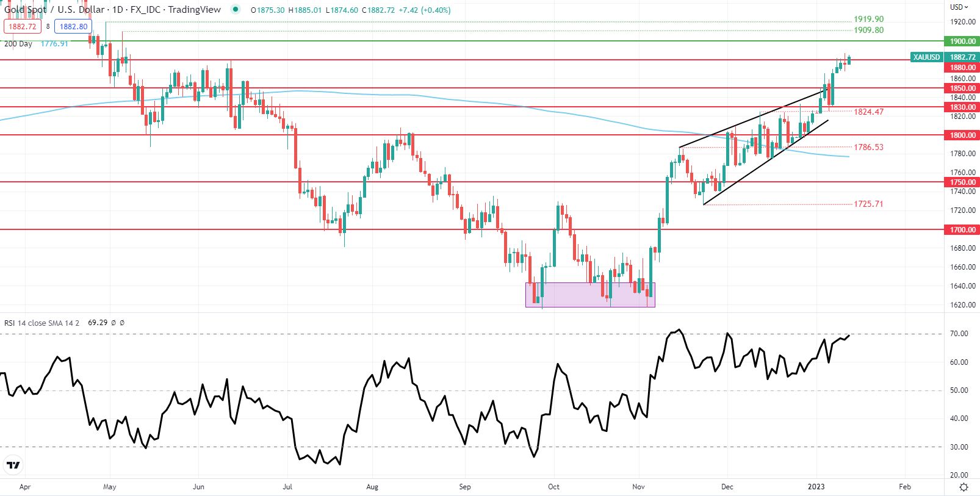Click the 1909.80 price annotation
Image resolution: width=980 pixels, height=496 pixels.
pos(868,31)
